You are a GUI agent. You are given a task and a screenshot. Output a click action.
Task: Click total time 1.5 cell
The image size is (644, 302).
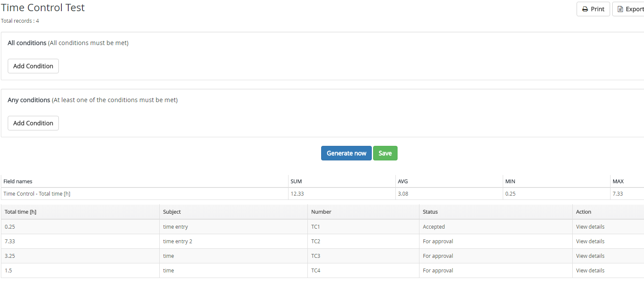tap(80, 270)
